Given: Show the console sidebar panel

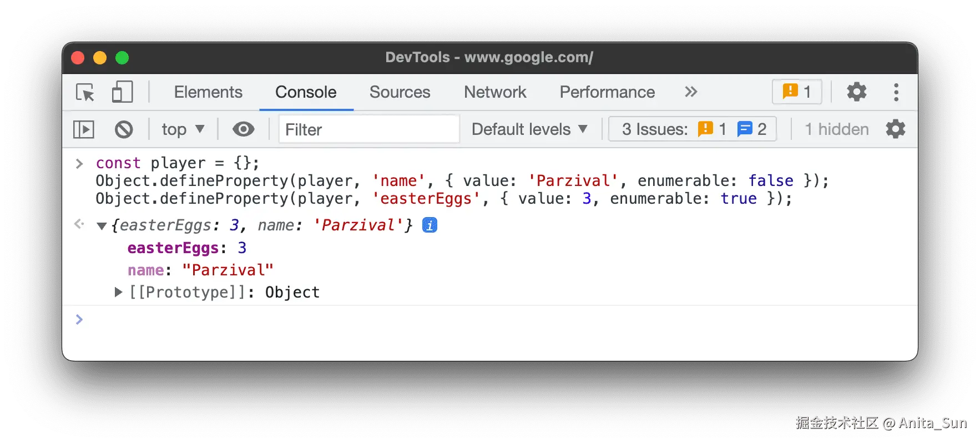Looking at the screenshot, I should point(84,129).
